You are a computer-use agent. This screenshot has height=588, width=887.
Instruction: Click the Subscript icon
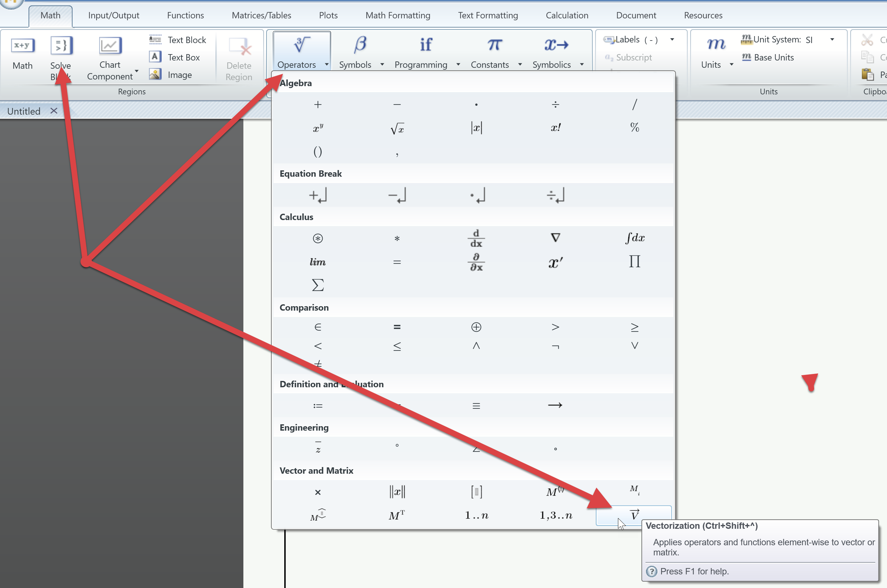609,57
